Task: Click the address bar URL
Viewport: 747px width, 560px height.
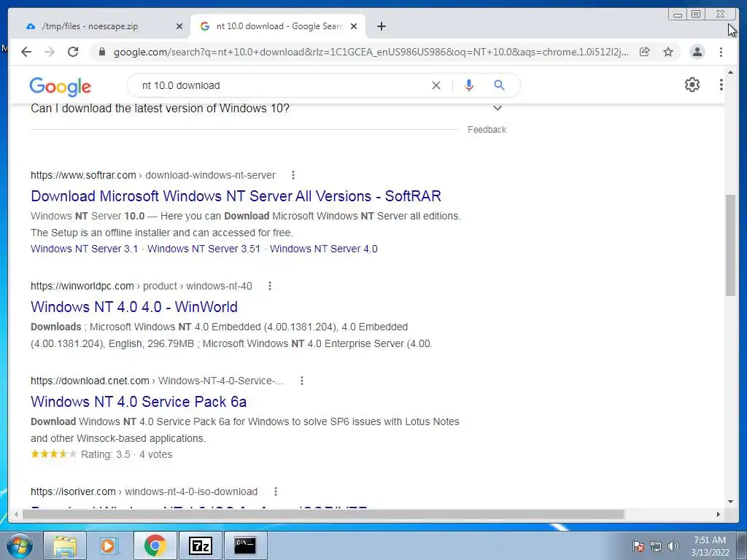Action: tap(371, 52)
